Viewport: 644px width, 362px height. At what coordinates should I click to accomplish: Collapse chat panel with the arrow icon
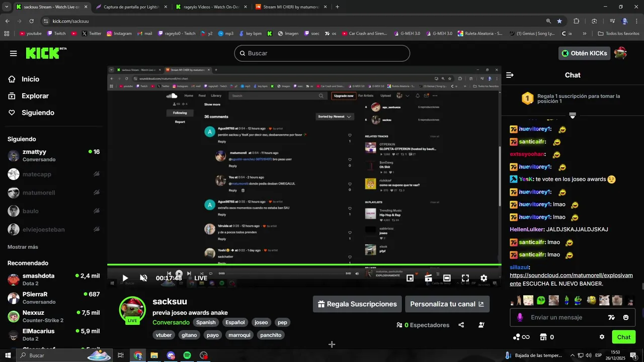point(510,75)
